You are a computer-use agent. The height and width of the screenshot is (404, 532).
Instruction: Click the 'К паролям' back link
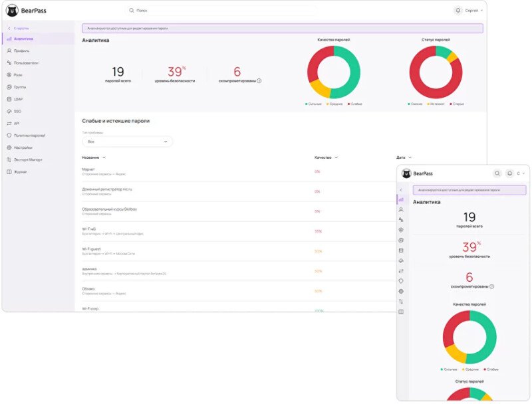20,28
